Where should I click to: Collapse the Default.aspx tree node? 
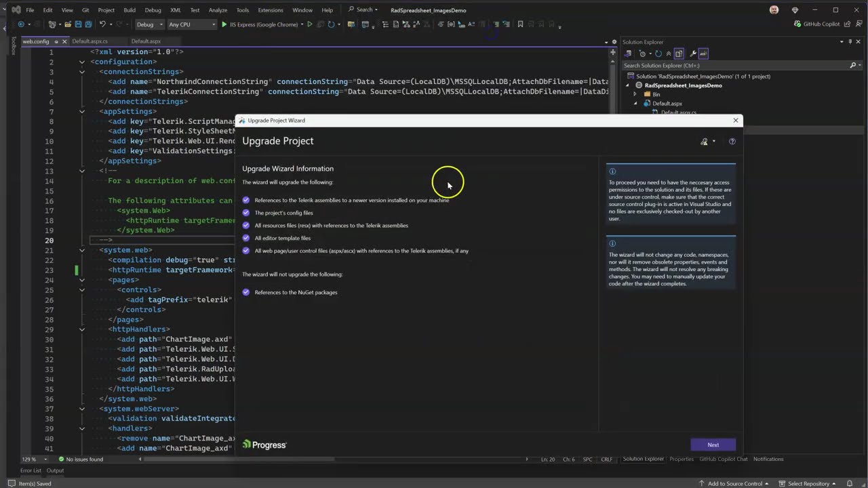635,104
